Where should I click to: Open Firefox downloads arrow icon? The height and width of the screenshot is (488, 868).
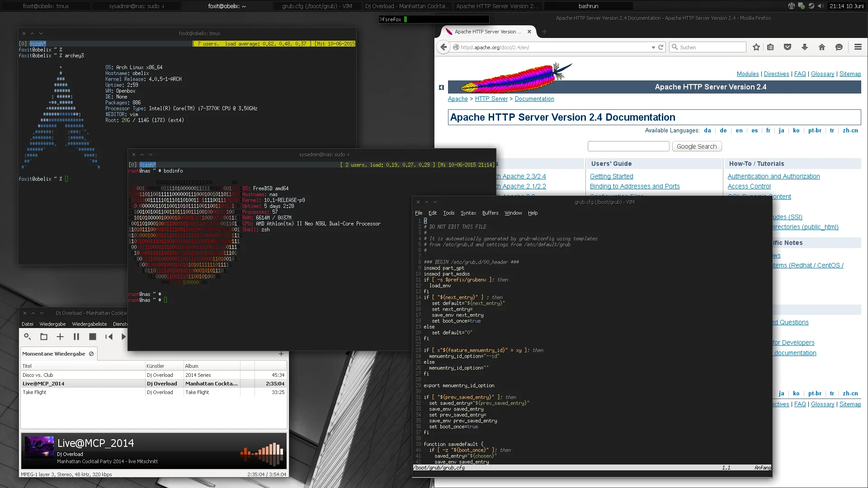(805, 47)
